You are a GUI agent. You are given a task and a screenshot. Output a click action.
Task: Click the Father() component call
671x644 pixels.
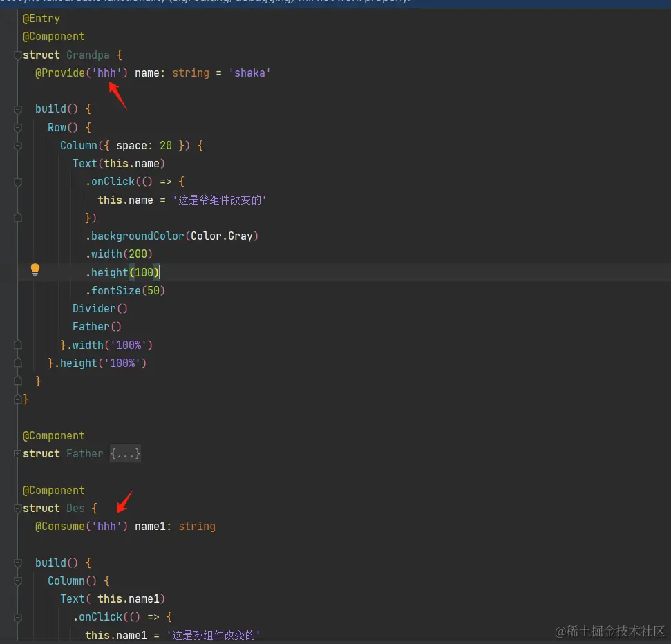pos(97,327)
